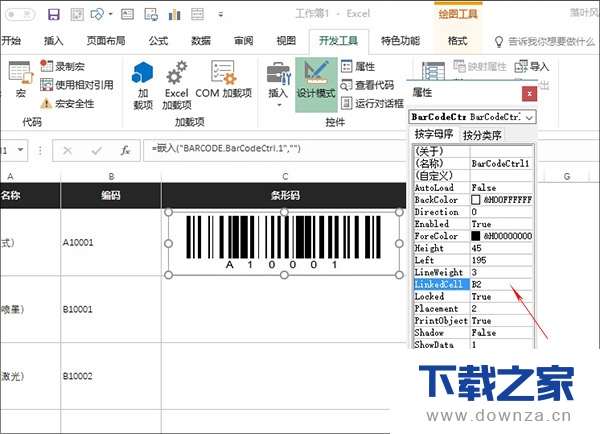Select the PrintObject property row
Screen dimensions: 600x434
coord(473,320)
